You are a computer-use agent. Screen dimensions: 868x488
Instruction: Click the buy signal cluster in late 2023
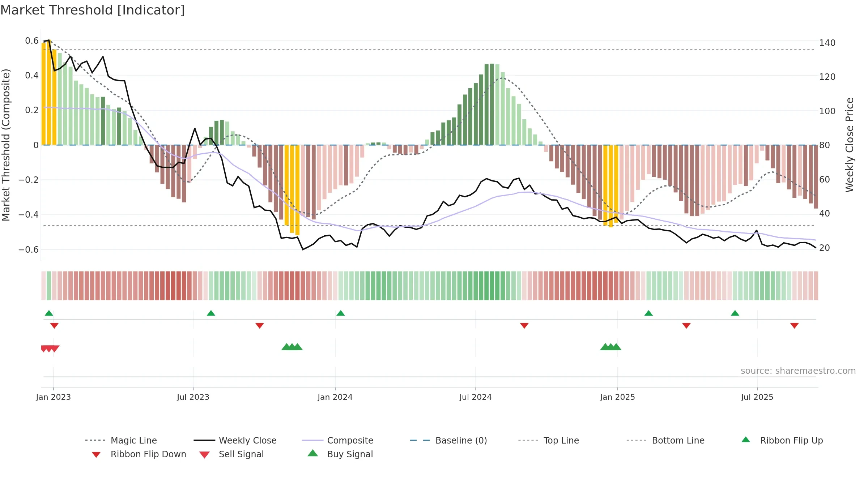292,347
